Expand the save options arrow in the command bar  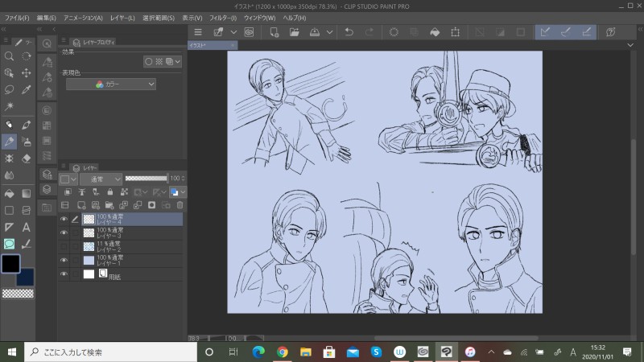point(328,32)
